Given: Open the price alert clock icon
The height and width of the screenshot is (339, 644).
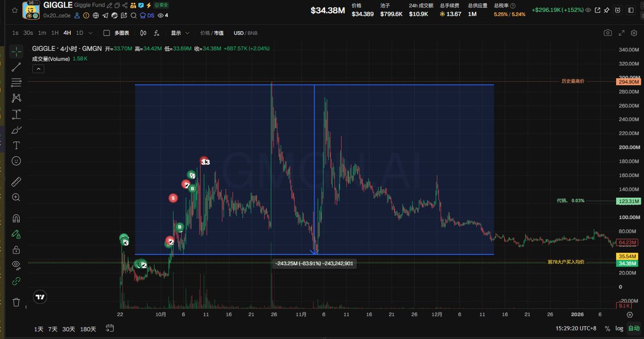Looking at the screenshot, I should click(617, 10).
